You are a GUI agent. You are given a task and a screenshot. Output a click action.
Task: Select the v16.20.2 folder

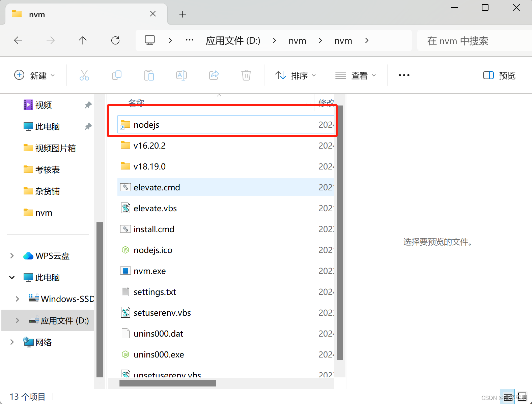tap(225, 146)
